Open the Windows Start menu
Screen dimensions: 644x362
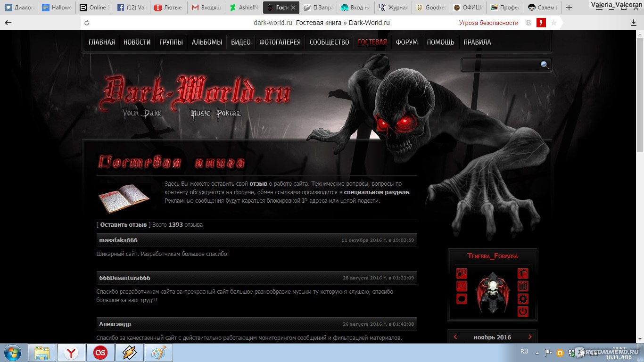[x=12, y=353]
